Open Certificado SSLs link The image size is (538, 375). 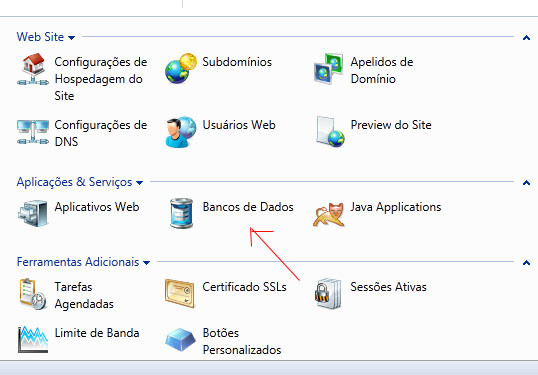coord(244,287)
